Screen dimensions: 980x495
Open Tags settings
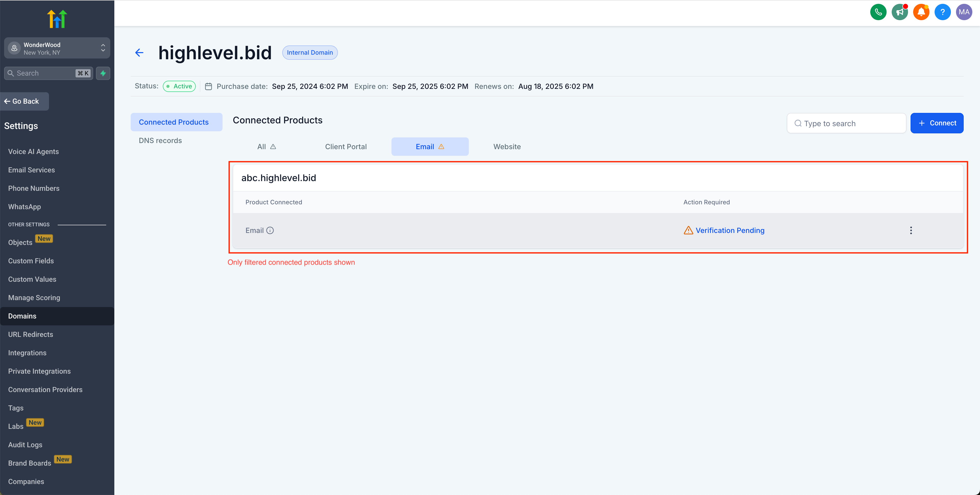(x=16, y=408)
